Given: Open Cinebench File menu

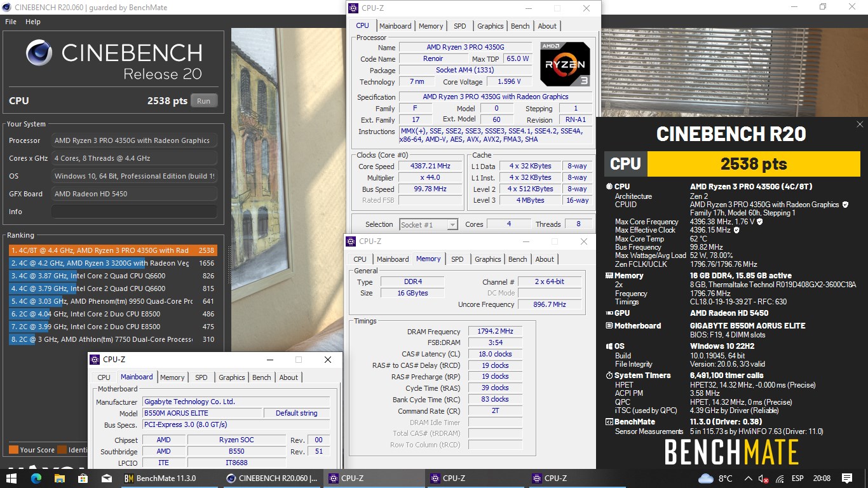Looking at the screenshot, I should point(11,22).
